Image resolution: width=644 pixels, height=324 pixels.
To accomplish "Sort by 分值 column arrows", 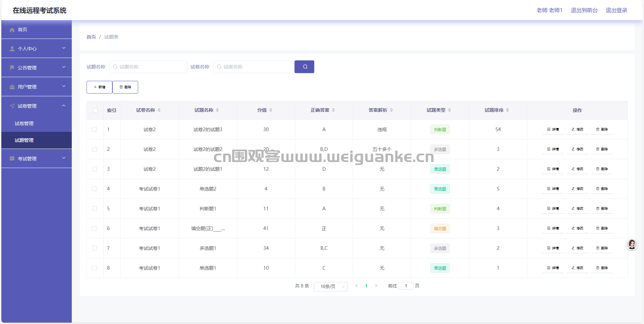I will point(271,110).
